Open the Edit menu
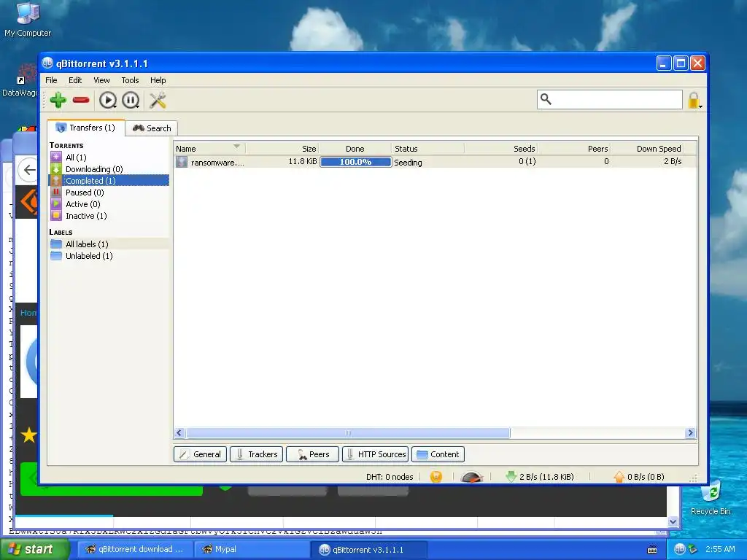Viewport: 747px width, 560px height. (75, 80)
